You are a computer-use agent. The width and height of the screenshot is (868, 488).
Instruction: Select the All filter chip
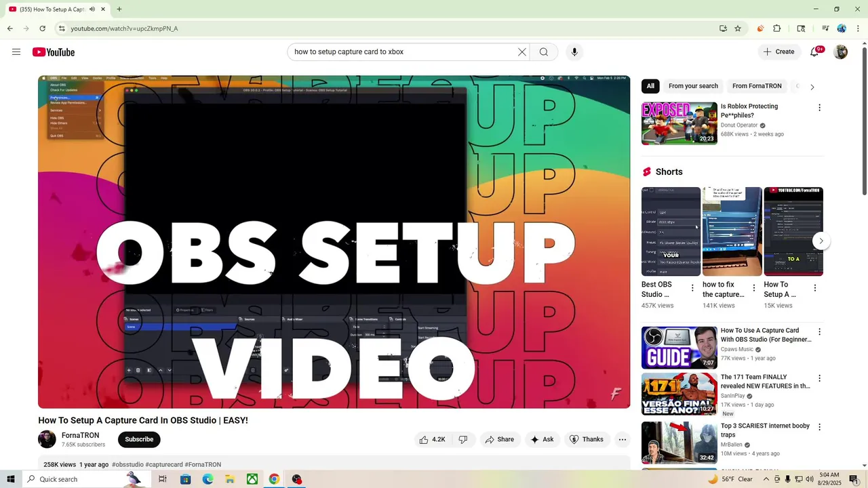coord(650,86)
